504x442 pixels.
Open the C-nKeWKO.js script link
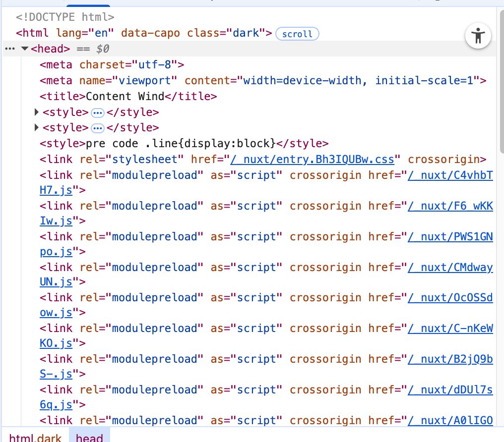[450, 328]
